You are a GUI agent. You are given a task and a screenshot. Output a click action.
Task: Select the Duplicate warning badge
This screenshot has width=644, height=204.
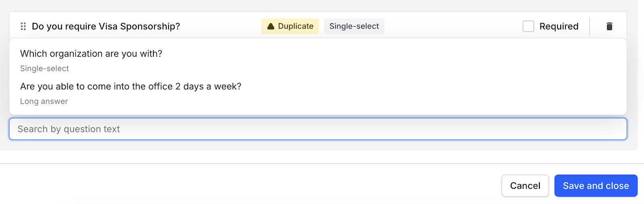pos(290,26)
